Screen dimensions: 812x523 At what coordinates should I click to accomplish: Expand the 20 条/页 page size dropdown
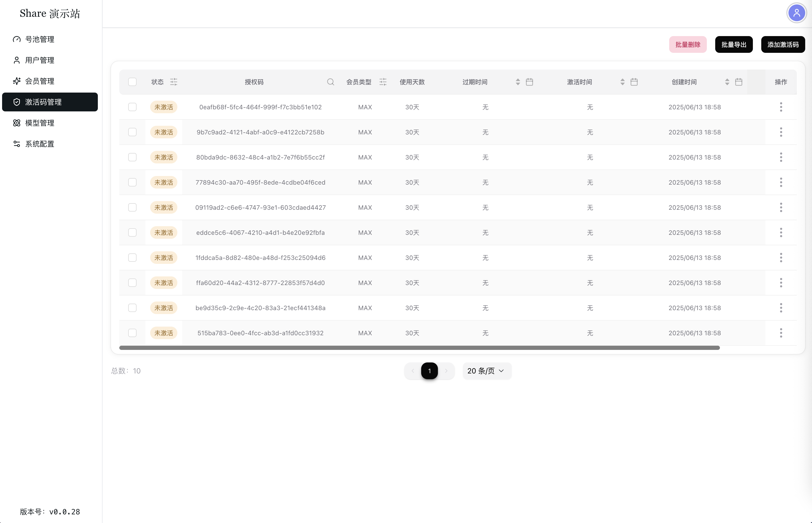[x=487, y=371]
